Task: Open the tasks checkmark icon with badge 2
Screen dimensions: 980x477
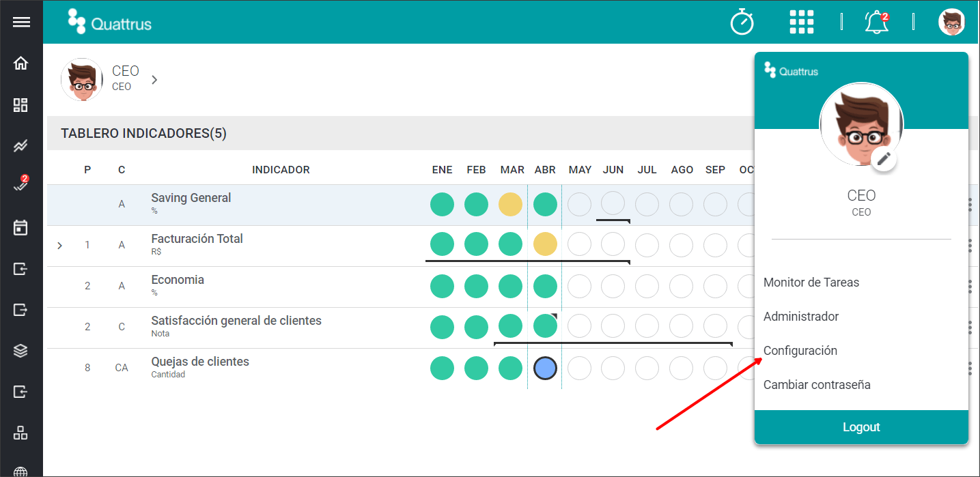Action: pyautogui.click(x=21, y=184)
